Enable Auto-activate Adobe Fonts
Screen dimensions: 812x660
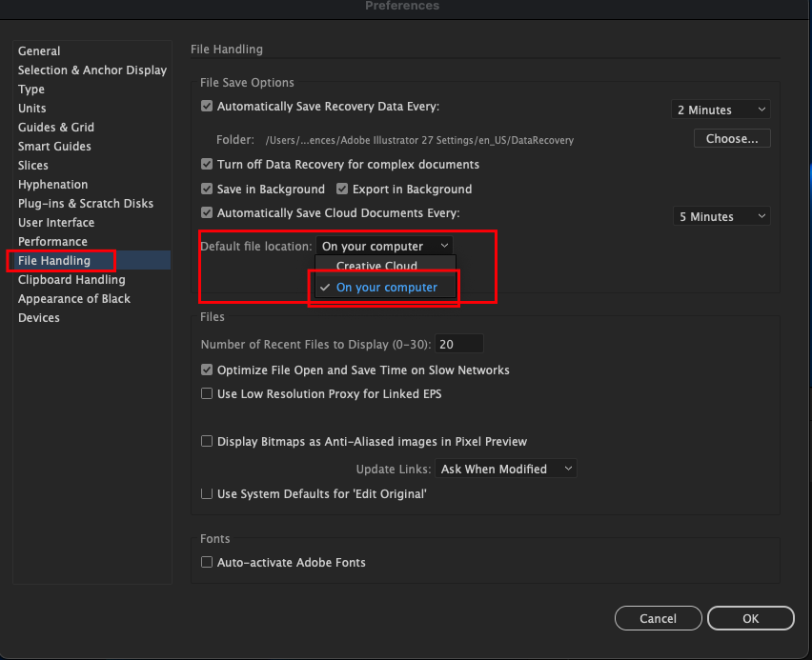point(207,562)
